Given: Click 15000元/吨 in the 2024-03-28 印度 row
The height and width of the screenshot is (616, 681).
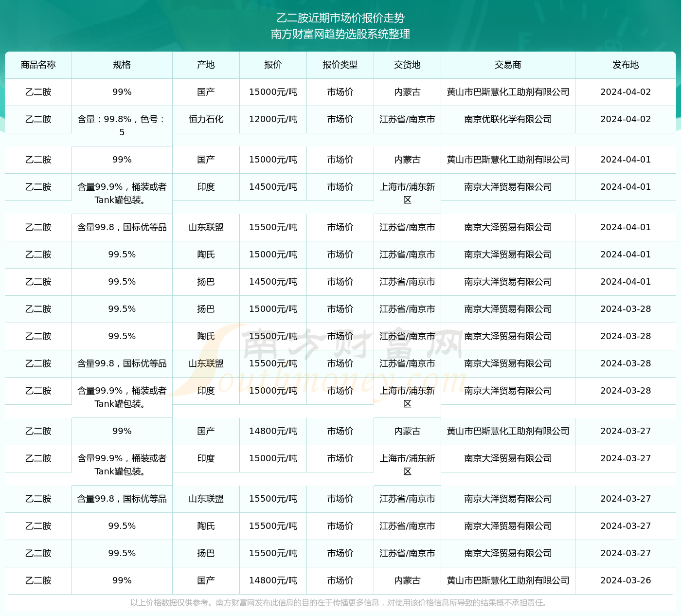Looking at the screenshot, I should click(273, 391).
